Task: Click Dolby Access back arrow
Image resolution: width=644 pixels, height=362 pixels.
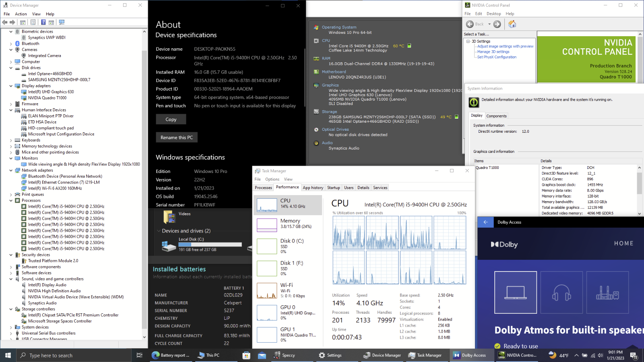Action: pyautogui.click(x=485, y=222)
